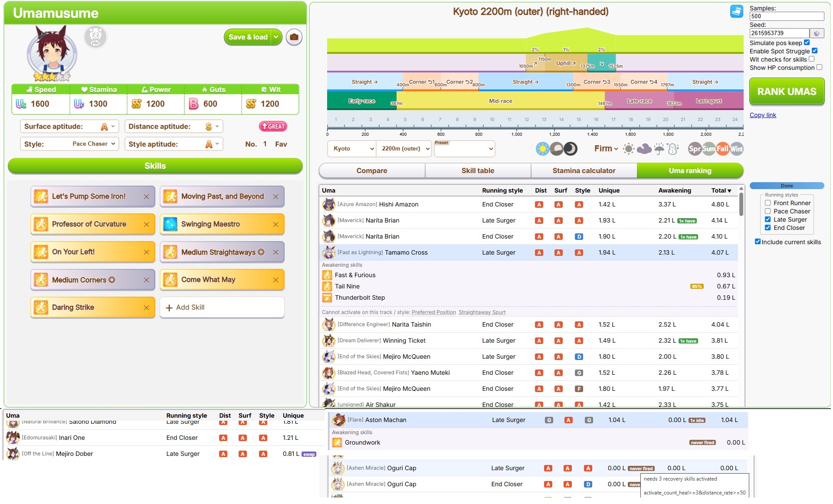833x504 pixels.
Task: Select the snowman weather icon
Action: click(673, 149)
